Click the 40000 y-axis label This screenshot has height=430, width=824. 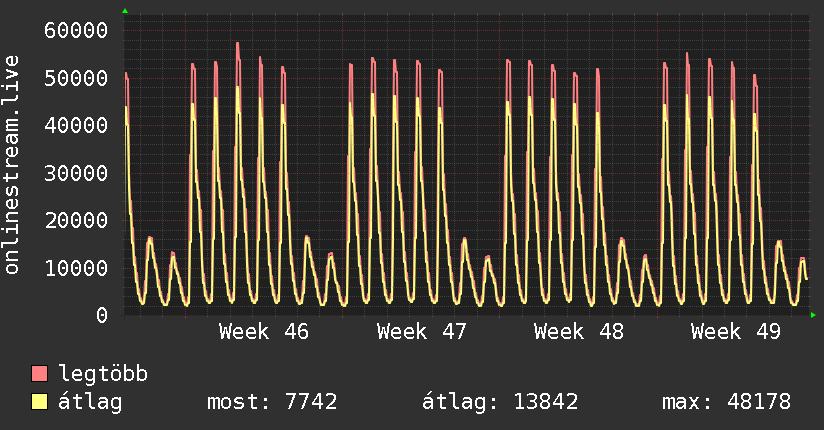coord(76,126)
